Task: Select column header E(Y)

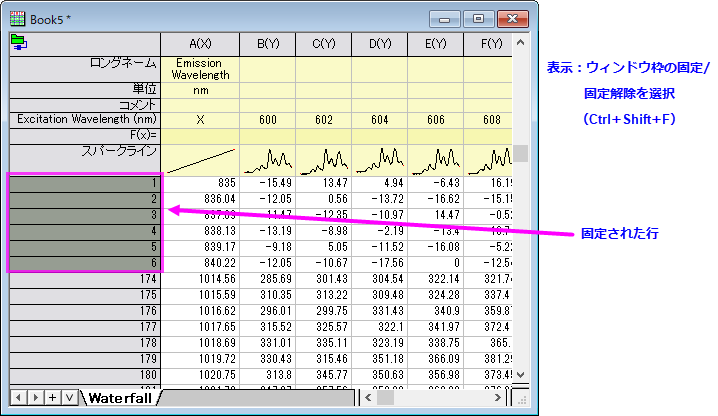Action: click(435, 44)
